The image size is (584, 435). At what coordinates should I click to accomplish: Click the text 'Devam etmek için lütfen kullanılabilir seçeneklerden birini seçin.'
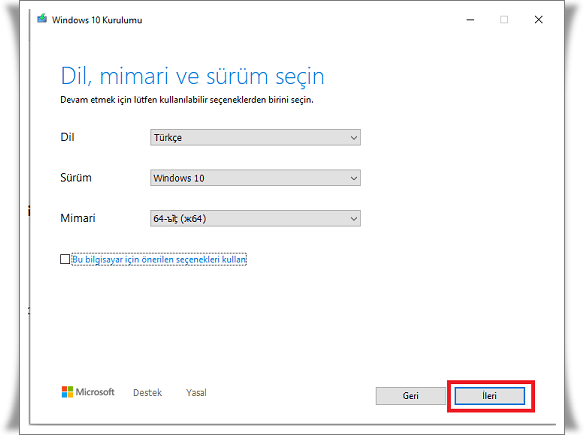point(187,100)
